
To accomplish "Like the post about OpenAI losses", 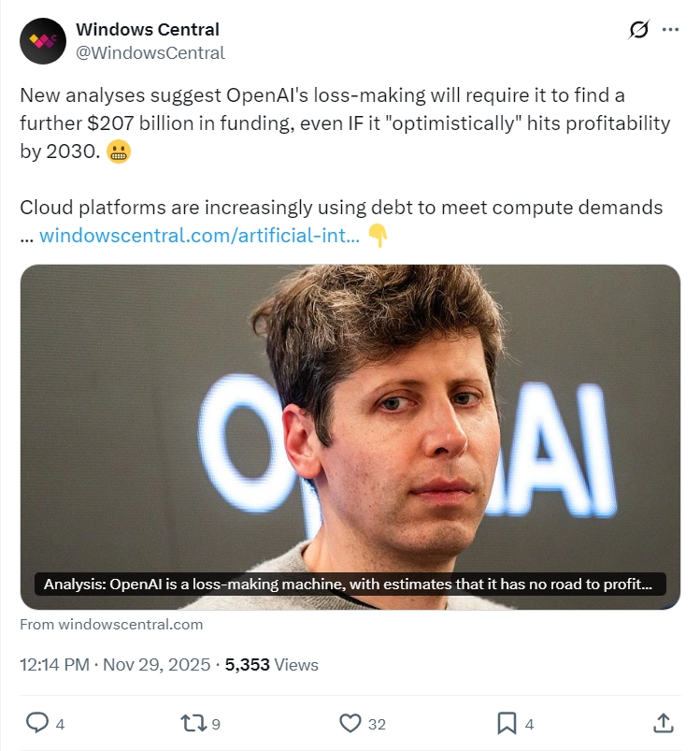I will coord(349,722).
